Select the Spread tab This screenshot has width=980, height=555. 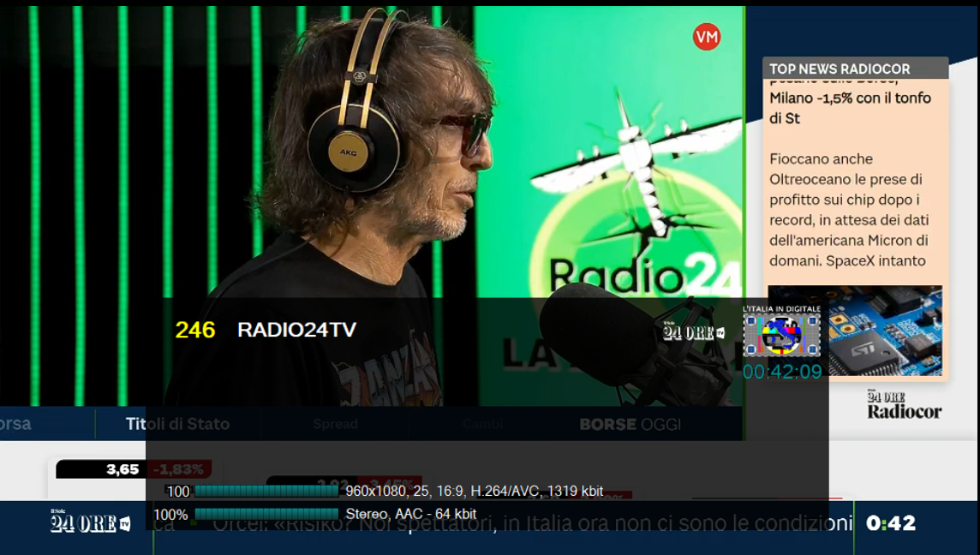[336, 424]
